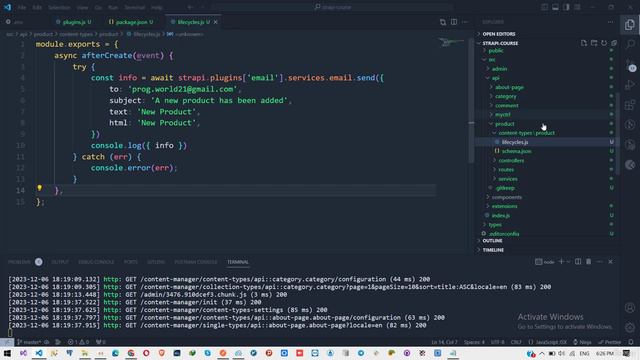Collapse the src folder
Screen dimensions: 640x360
(x=491, y=60)
